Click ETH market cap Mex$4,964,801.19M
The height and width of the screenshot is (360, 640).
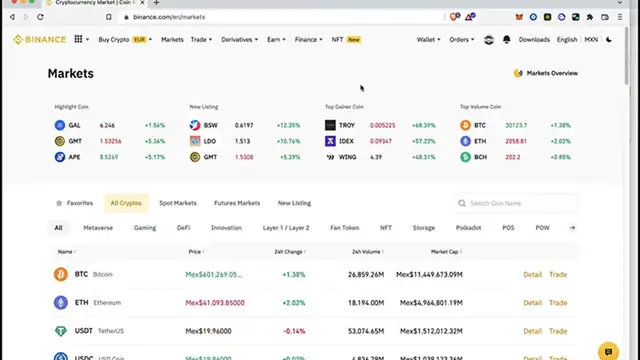[x=431, y=303]
